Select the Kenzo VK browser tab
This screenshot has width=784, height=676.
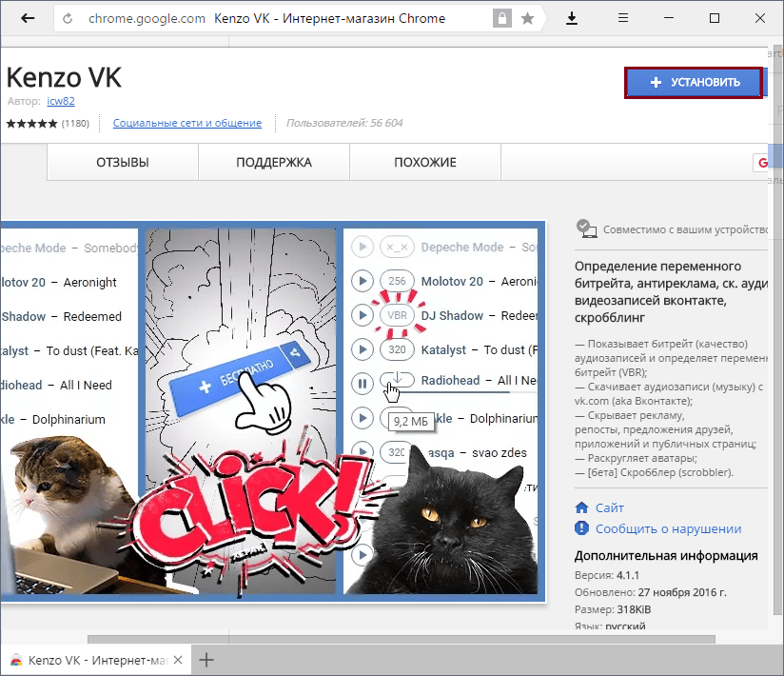point(95,659)
